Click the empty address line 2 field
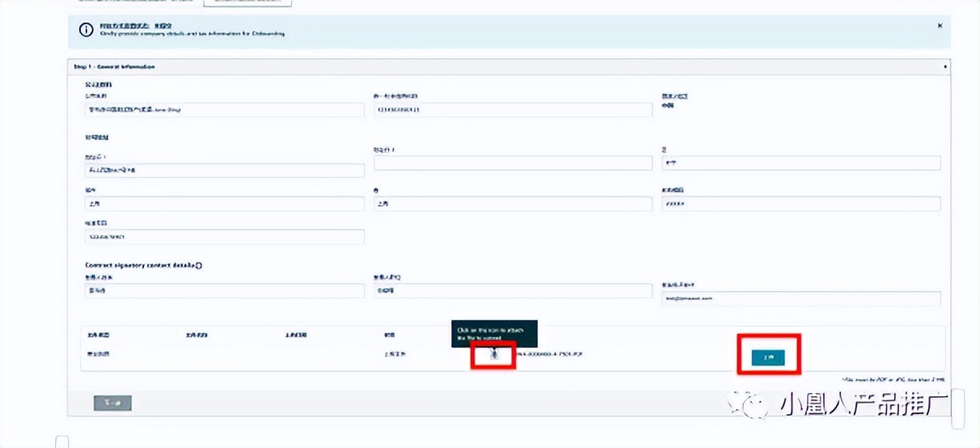 (512, 163)
